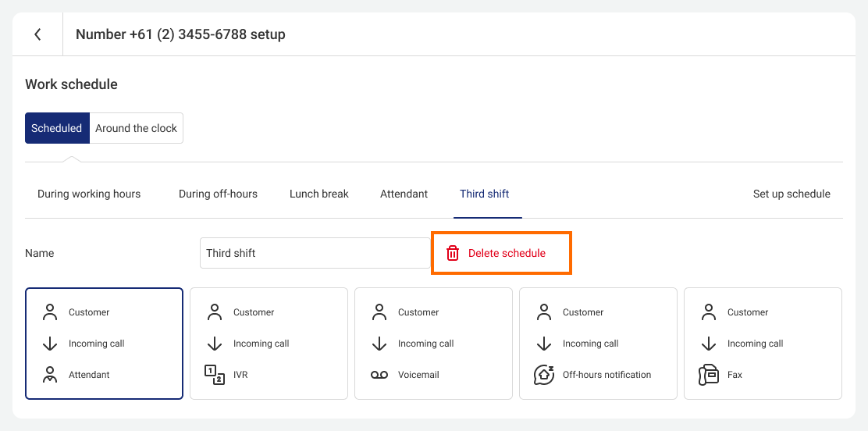The height and width of the screenshot is (431, 868).
Task: Select the Scheduled mode toggle
Action: 57,128
